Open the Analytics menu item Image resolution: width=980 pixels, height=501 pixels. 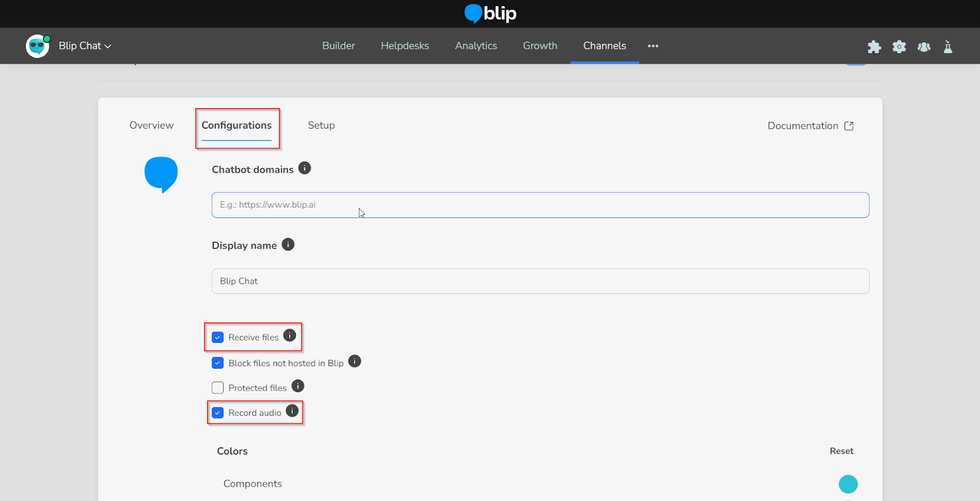(476, 46)
